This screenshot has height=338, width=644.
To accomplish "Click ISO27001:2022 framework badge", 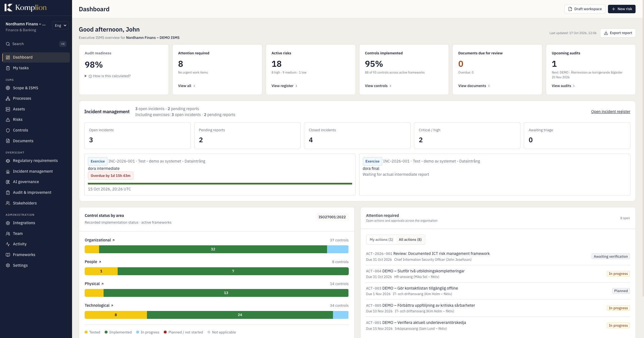I will click(332, 217).
